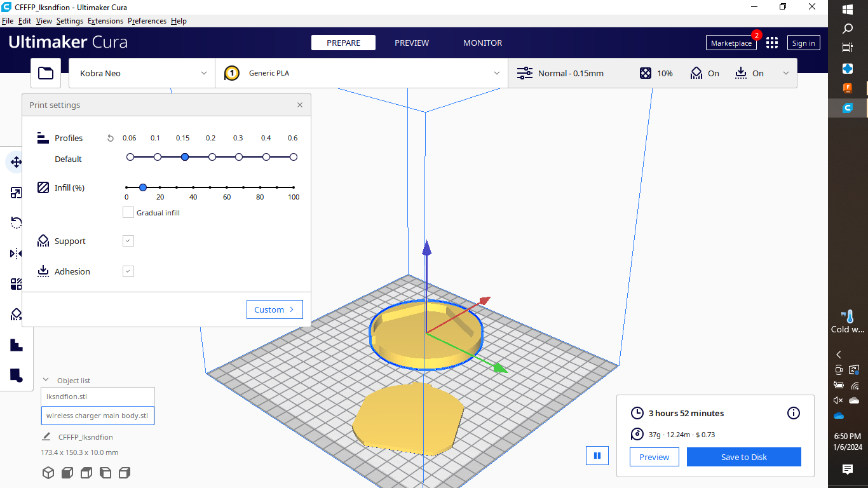Click the stair-shaped tool icon in left toolbar
This screenshot has width=868, height=488.
17,345
